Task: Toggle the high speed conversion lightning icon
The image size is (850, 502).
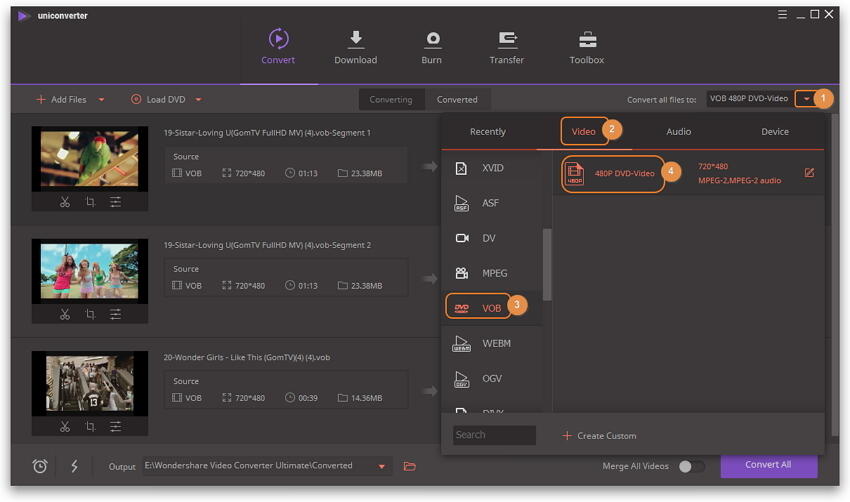Action: [74, 466]
